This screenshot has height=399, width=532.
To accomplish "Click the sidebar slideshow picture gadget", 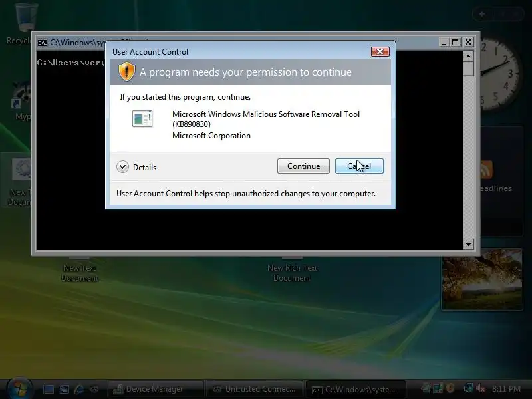I will tap(481, 279).
